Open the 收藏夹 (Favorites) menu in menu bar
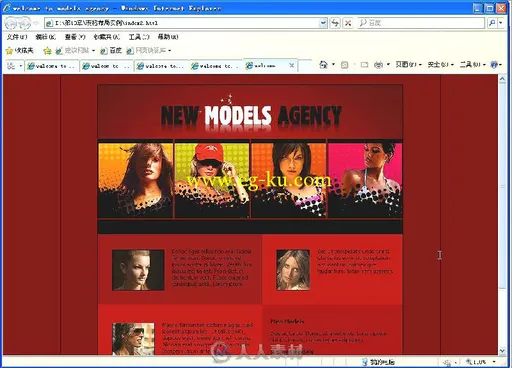This screenshot has width=512, height=368. point(106,37)
